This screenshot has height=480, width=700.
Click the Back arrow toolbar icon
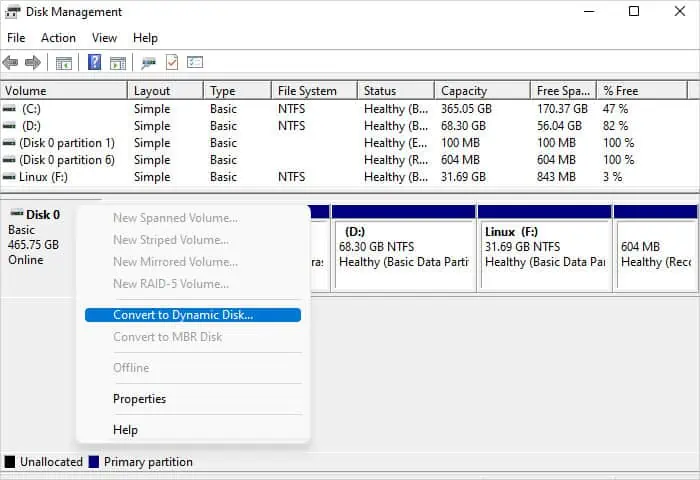point(10,63)
